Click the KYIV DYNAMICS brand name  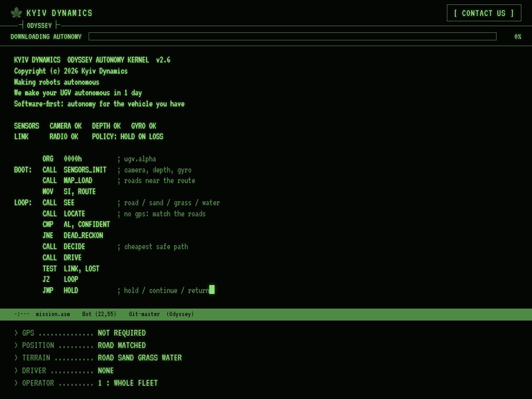click(59, 13)
